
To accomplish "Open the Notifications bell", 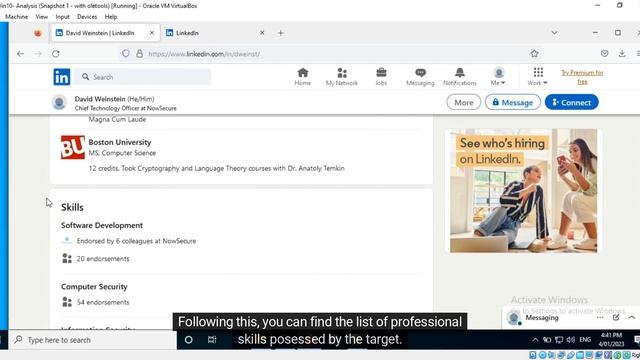I will [x=460, y=77].
